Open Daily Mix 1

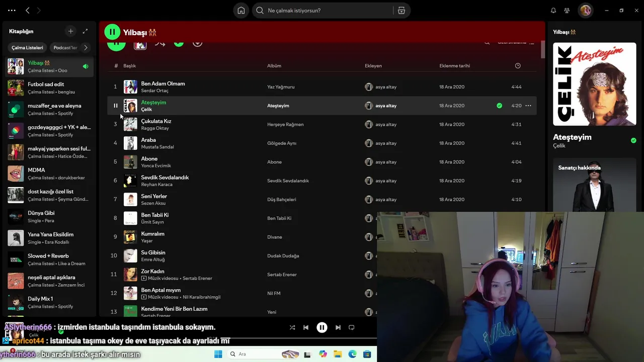pos(50,303)
